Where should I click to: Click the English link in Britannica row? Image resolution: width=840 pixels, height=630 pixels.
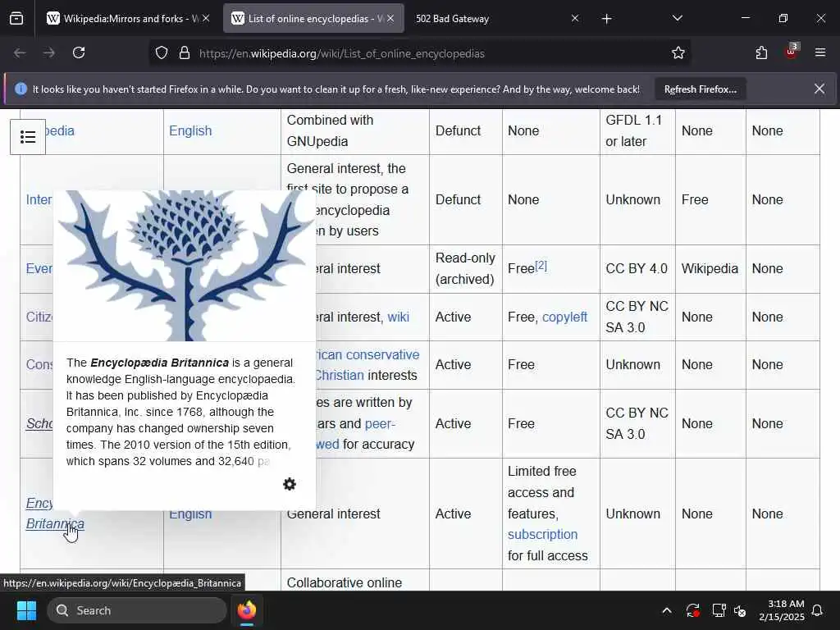tap(190, 514)
